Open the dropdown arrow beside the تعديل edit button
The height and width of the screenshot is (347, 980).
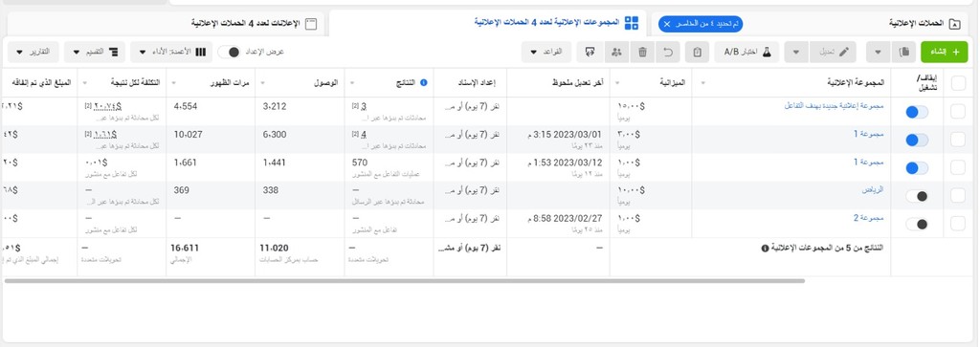point(796,52)
